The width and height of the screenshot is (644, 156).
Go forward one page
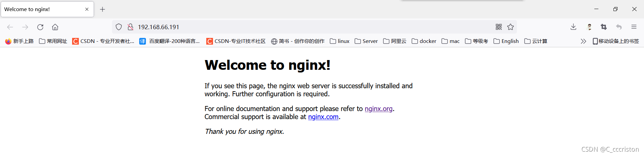[25, 27]
